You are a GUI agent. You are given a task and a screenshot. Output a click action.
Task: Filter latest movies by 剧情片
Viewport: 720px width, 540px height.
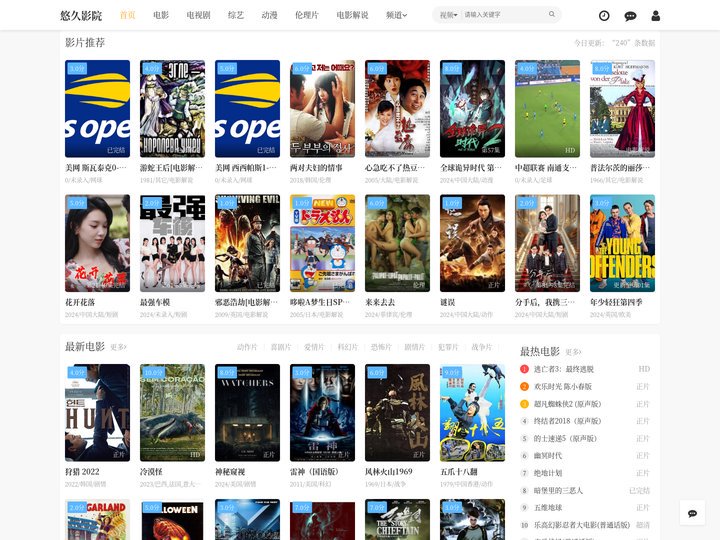pos(415,347)
